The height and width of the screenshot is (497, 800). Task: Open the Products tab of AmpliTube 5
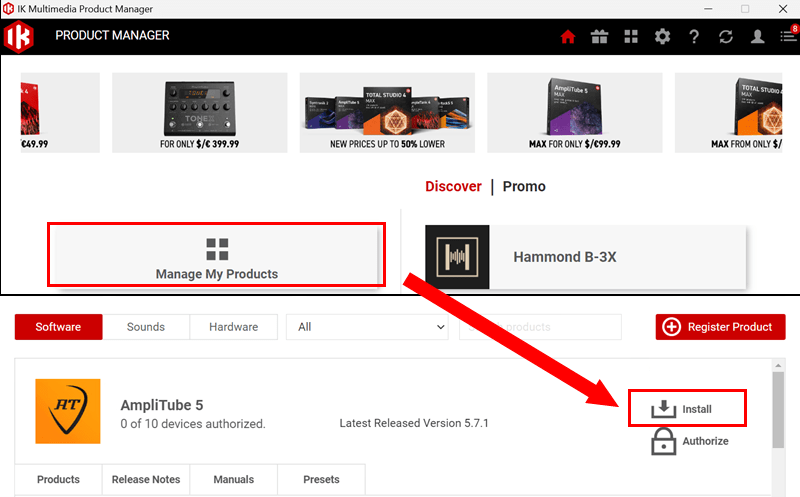pyautogui.click(x=58, y=479)
